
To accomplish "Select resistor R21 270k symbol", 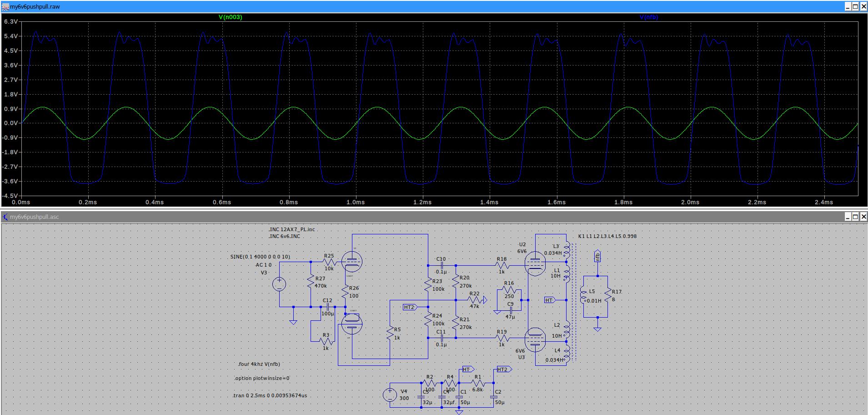I will tap(455, 323).
